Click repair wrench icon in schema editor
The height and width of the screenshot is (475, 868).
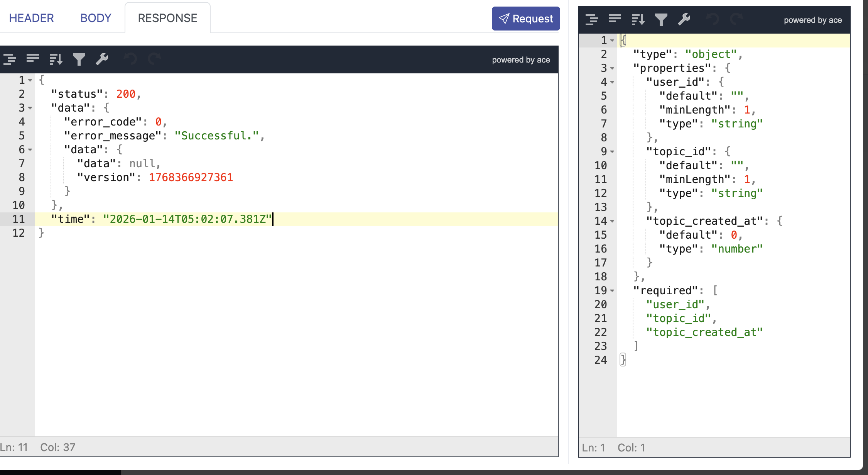click(x=684, y=19)
